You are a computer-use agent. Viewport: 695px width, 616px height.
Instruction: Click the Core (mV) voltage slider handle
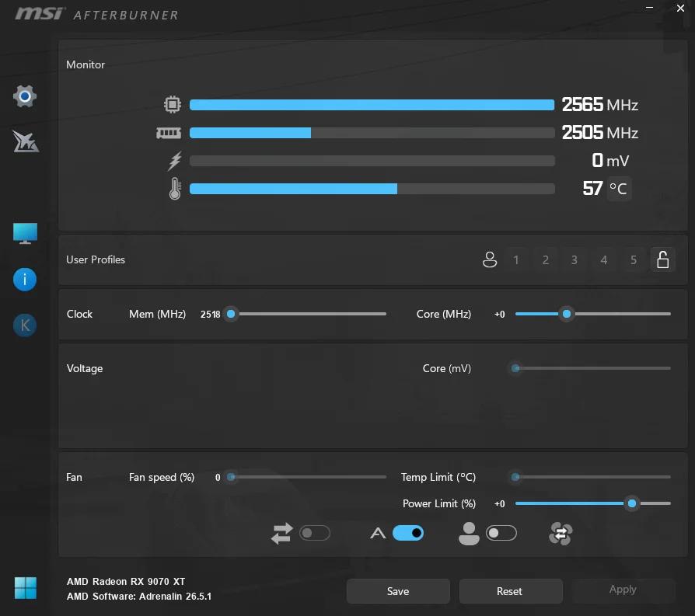[515, 368]
